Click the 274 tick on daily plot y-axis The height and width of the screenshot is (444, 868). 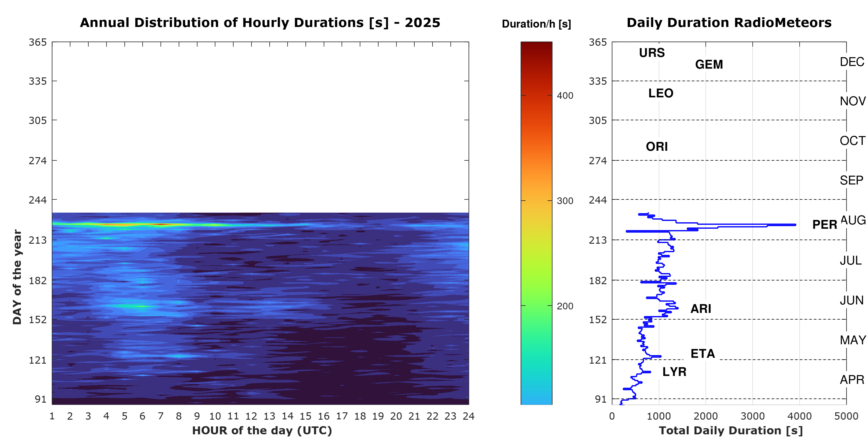coord(598,161)
